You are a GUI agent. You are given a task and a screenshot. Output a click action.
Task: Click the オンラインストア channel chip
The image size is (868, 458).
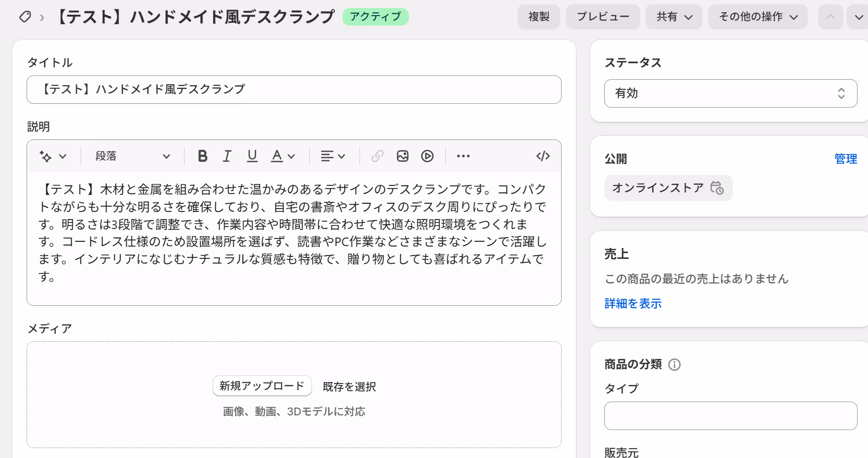click(668, 188)
